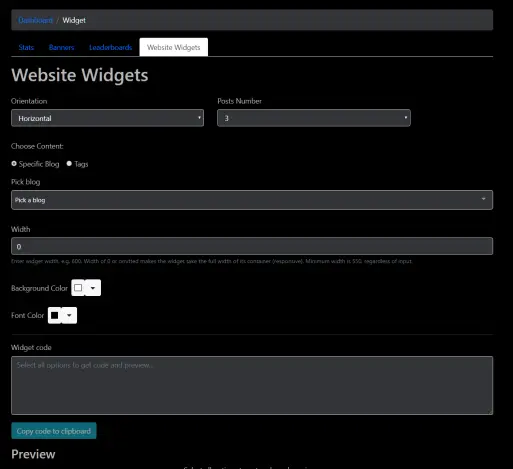Click the Widget breadcrumb text

pyautogui.click(x=74, y=20)
